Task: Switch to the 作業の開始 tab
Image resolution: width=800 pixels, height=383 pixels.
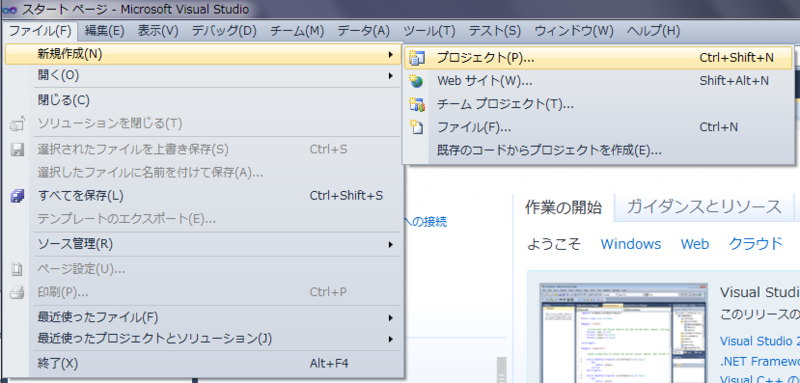Action: [563, 208]
